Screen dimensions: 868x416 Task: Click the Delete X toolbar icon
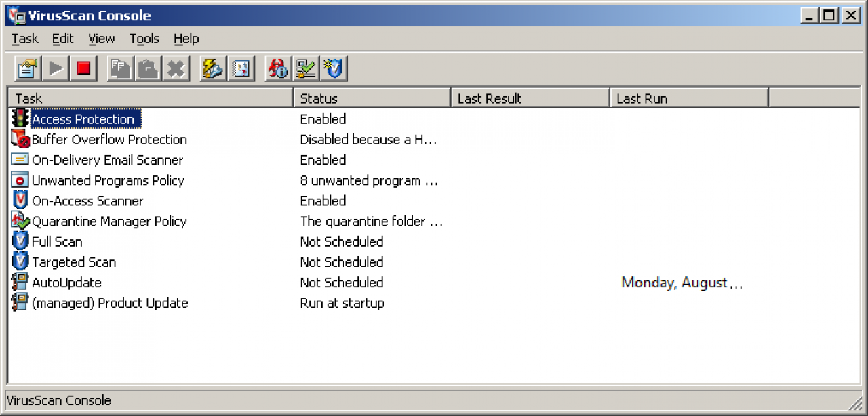click(x=176, y=68)
